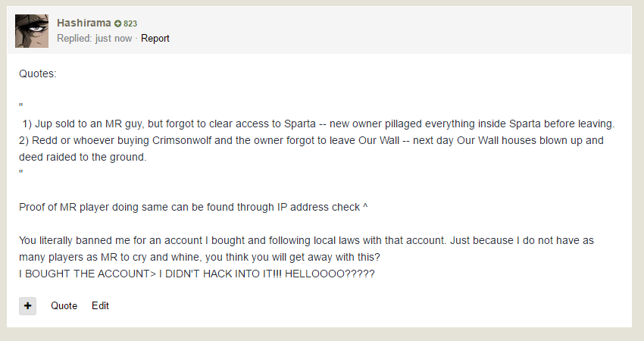Click the line starting '2) Redd or whoever'
644x341 pixels.
311,140
